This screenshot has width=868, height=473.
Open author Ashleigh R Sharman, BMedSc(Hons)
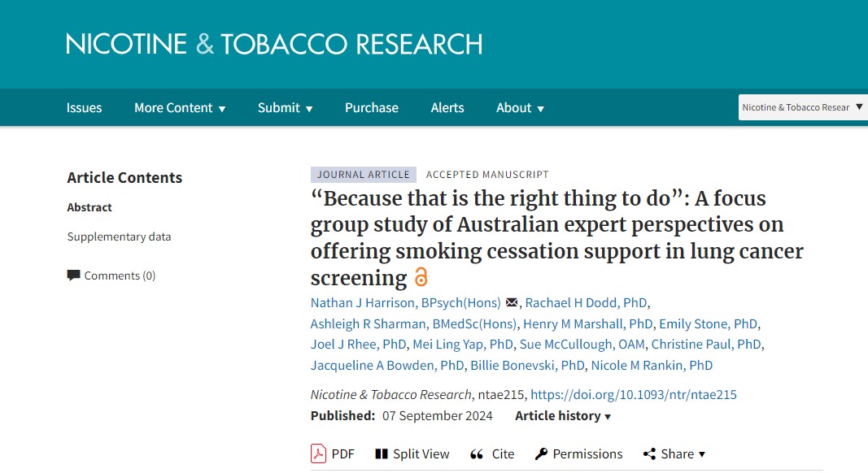click(x=413, y=324)
